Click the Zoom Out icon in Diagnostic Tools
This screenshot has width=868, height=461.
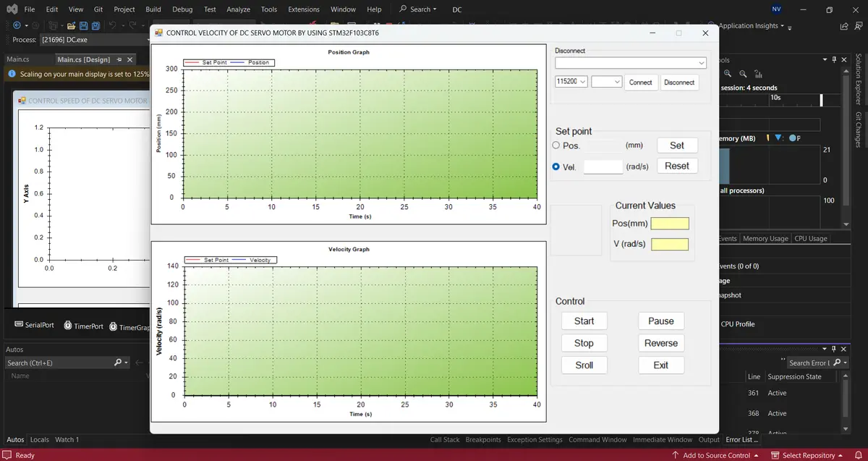pyautogui.click(x=743, y=74)
